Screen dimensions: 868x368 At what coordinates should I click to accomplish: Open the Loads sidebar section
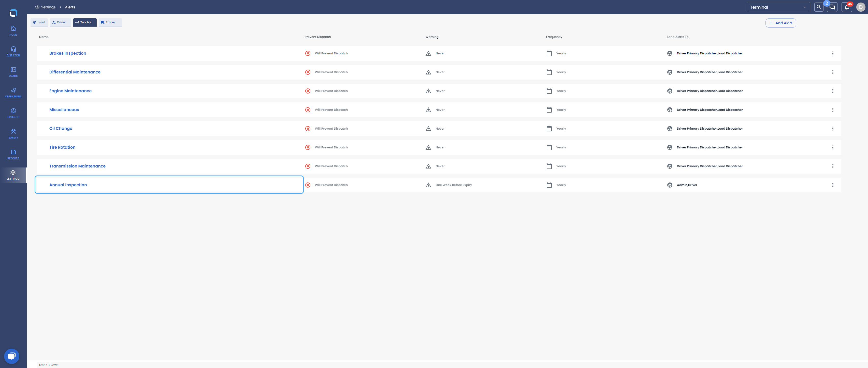coord(13,72)
